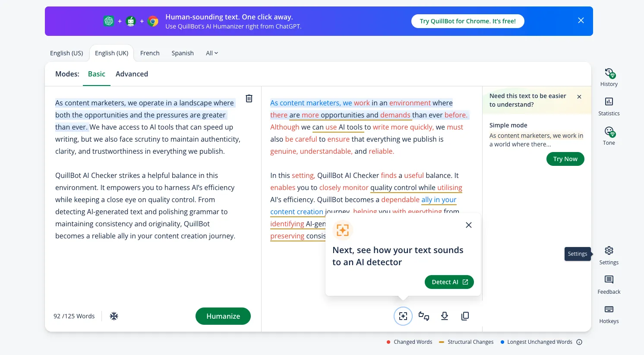Open the History panel icon

click(609, 73)
